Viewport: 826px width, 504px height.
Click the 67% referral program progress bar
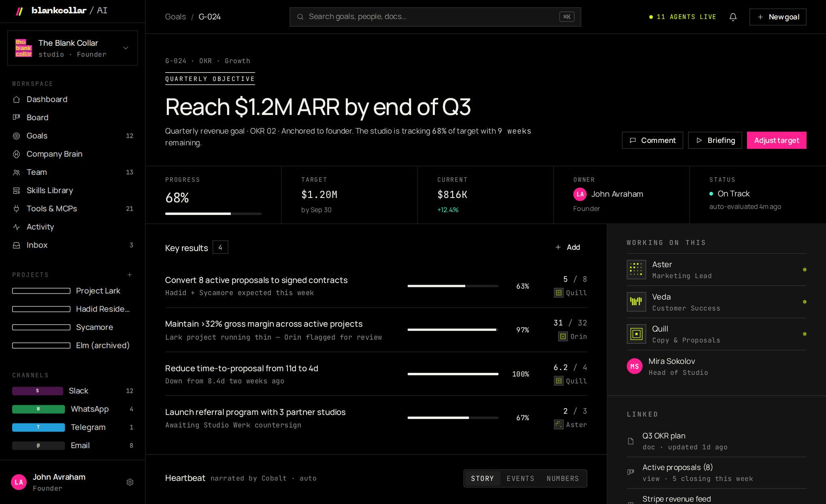pyautogui.click(x=453, y=418)
